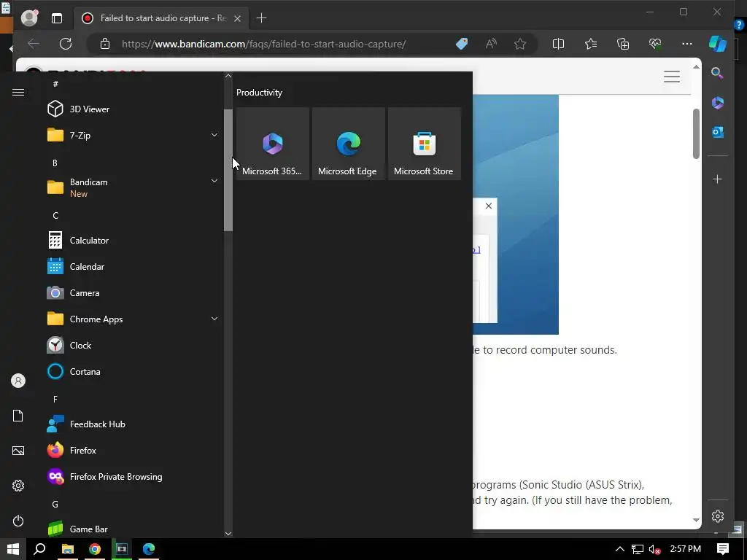Click the letter C section header
Image resolution: width=747 pixels, height=560 pixels.
(55, 215)
